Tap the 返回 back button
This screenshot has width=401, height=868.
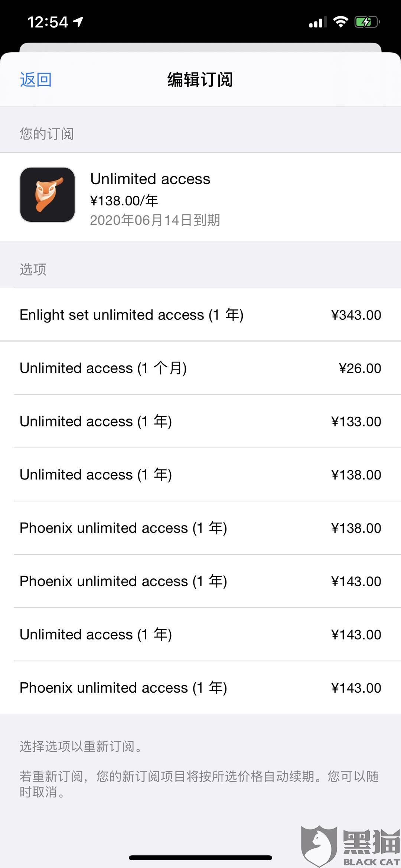pos(36,80)
